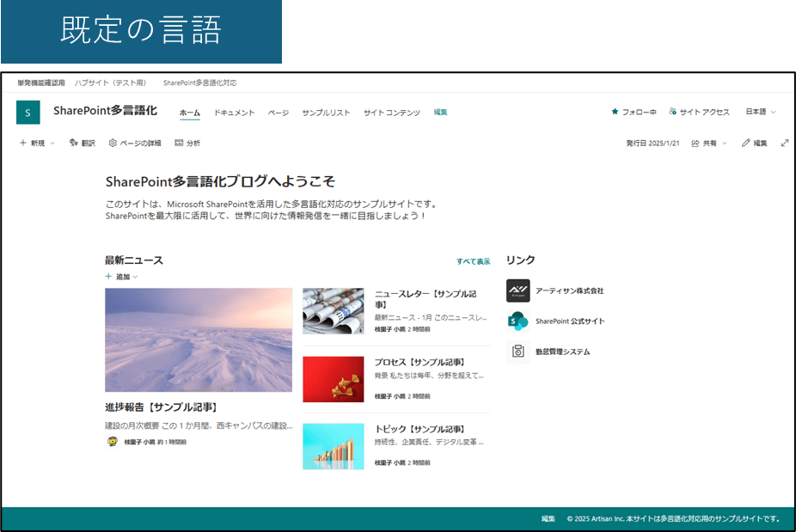The width and height of the screenshot is (796, 532).
Task: Open the bar chart thumbnail for トピック
Action: (x=334, y=446)
